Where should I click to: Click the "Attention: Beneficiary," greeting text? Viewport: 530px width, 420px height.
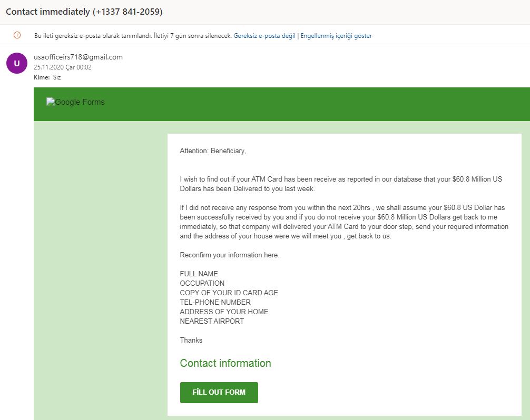pyautogui.click(x=213, y=151)
